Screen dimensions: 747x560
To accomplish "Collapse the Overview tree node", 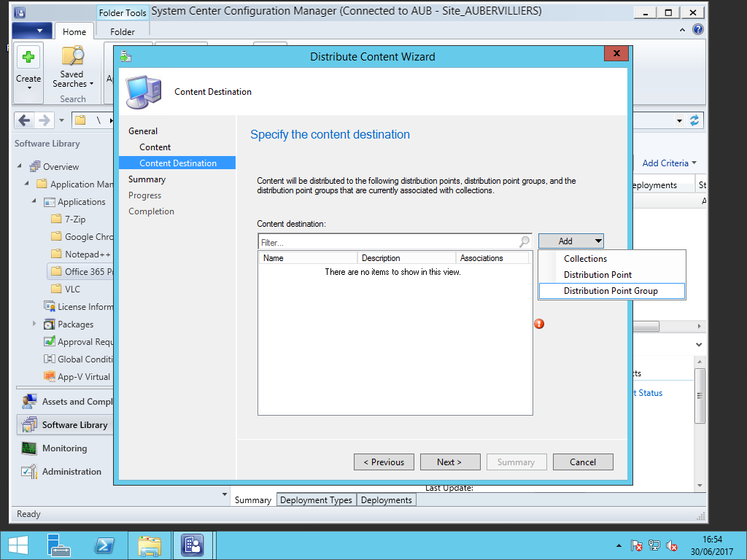I will coord(20,166).
